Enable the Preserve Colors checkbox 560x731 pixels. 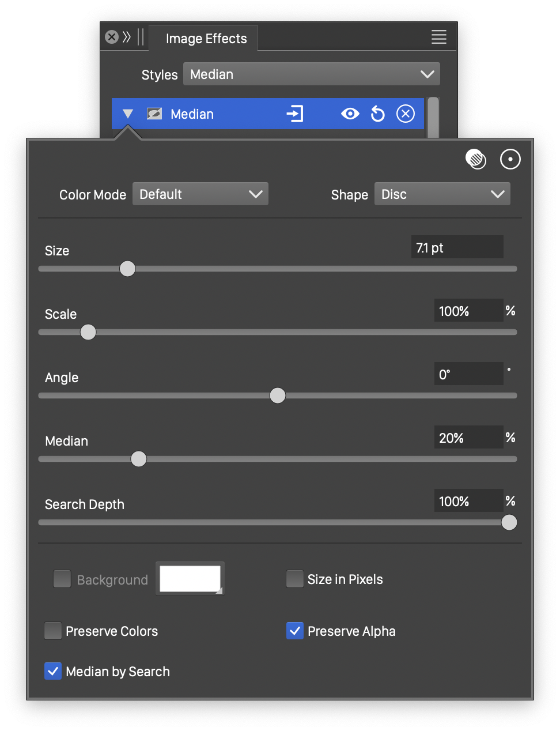(53, 631)
